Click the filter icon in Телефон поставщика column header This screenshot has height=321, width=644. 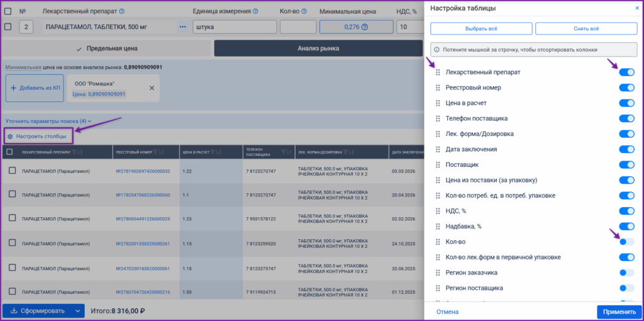coord(284,152)
